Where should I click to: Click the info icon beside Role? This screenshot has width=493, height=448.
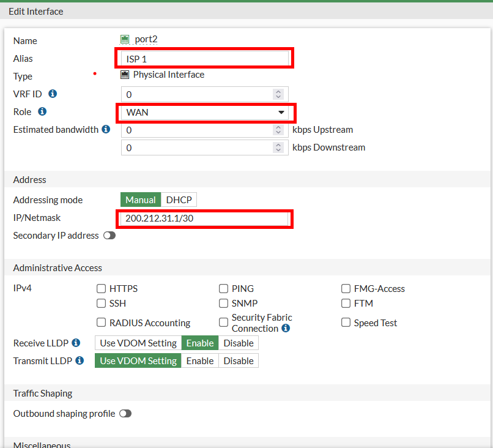coord(42,112)
